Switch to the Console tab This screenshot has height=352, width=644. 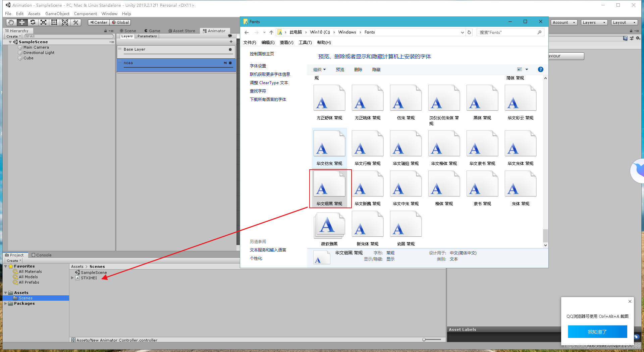coord(42,255)
